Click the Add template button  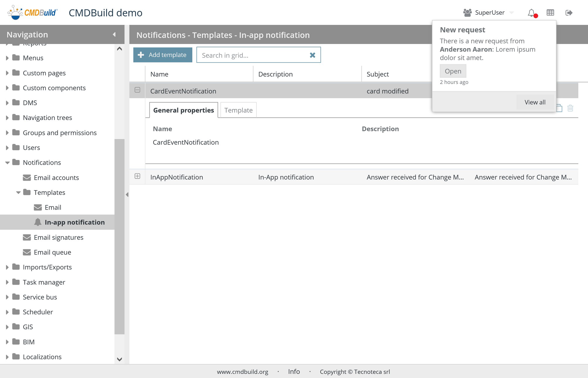[x=163, y=55]
